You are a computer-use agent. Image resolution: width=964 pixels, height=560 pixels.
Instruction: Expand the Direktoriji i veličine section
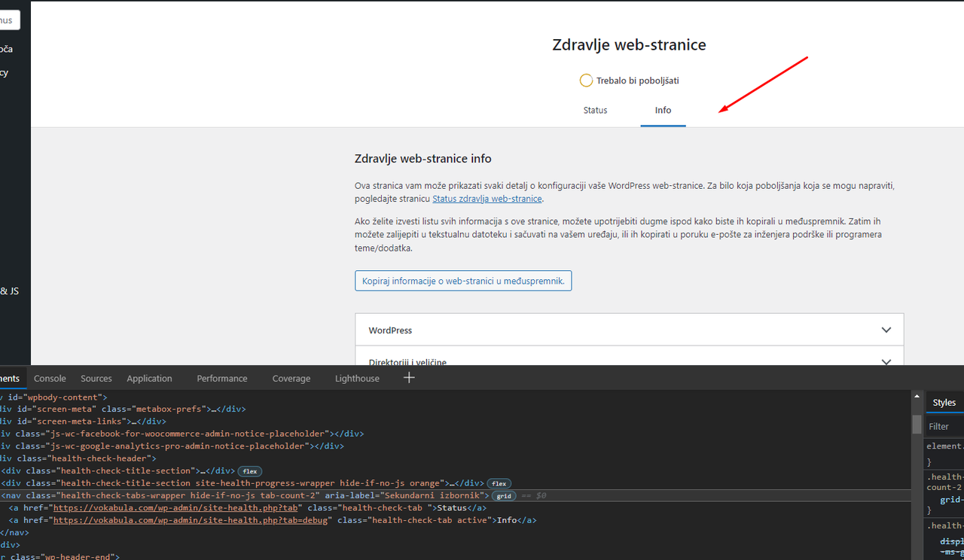pos(629,358)
